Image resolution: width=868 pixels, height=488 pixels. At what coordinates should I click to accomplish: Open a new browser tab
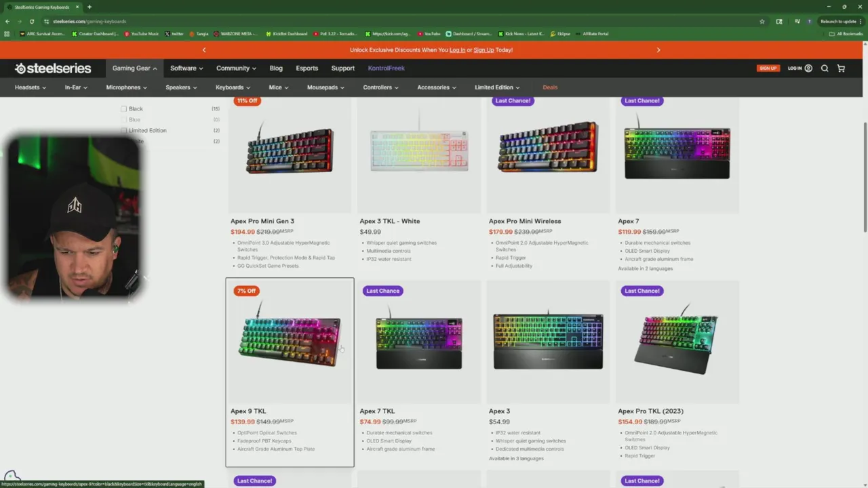(89, 7)
